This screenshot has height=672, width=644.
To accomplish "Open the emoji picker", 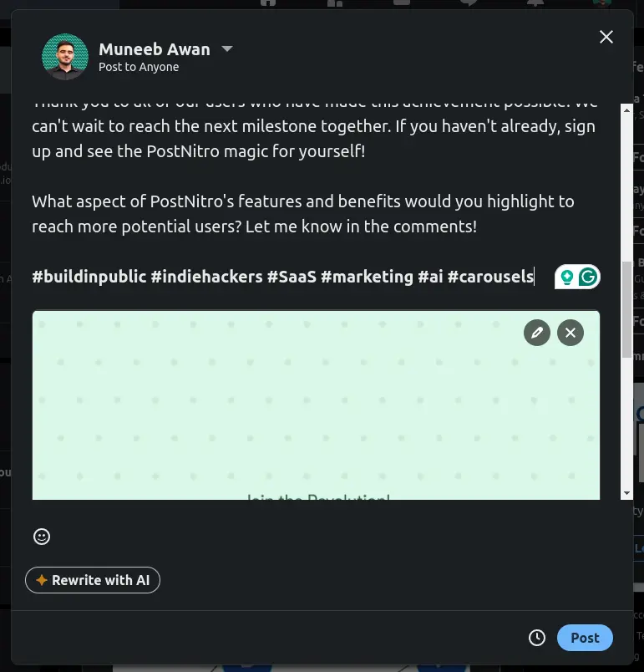I will click(x=42, y=537).
